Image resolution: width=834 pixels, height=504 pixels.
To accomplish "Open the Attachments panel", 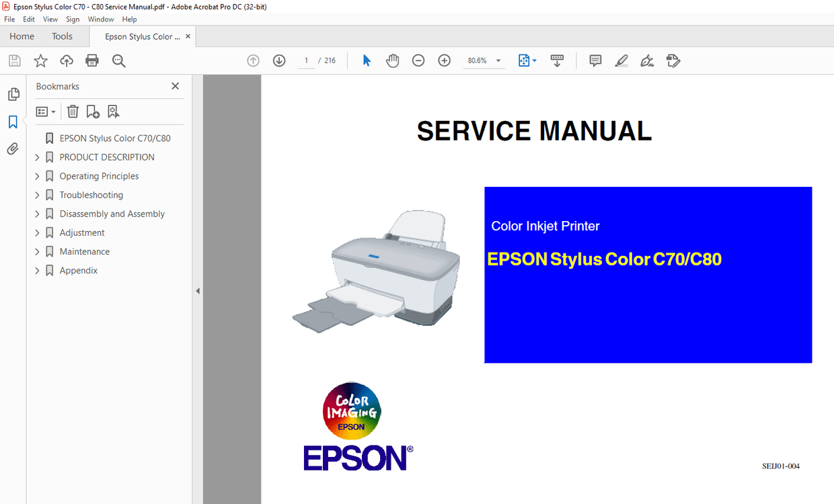I will pos(13,149).
